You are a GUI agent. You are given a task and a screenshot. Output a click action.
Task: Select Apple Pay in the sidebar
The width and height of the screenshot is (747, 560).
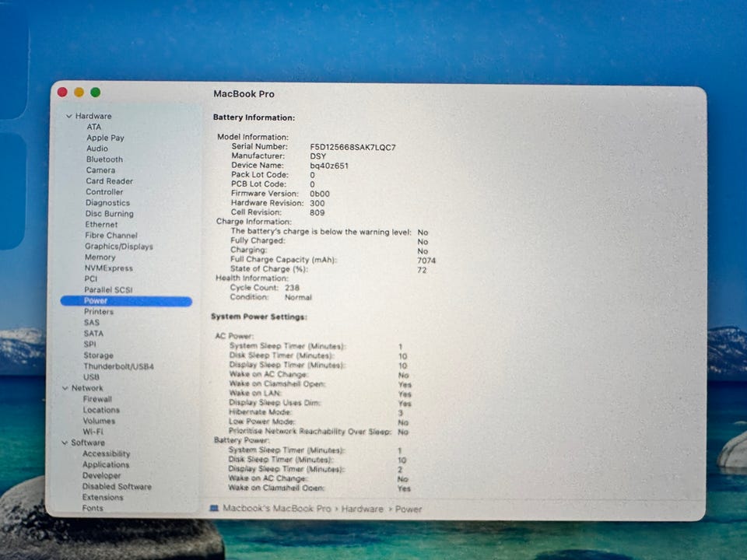coord(105,138)
